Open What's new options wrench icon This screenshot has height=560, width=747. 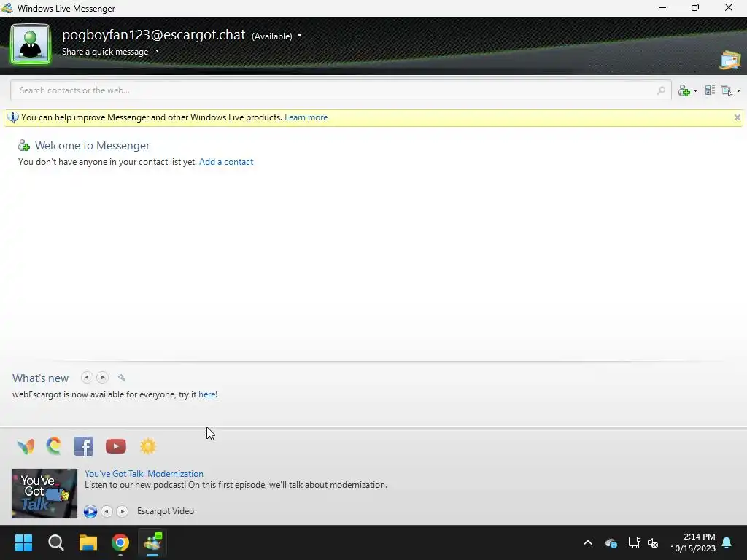pos(122,378)
